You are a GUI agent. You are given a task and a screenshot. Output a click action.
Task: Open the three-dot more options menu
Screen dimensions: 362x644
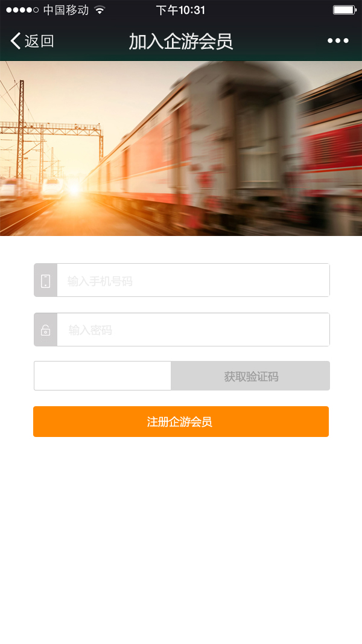[x=338, y=40]
